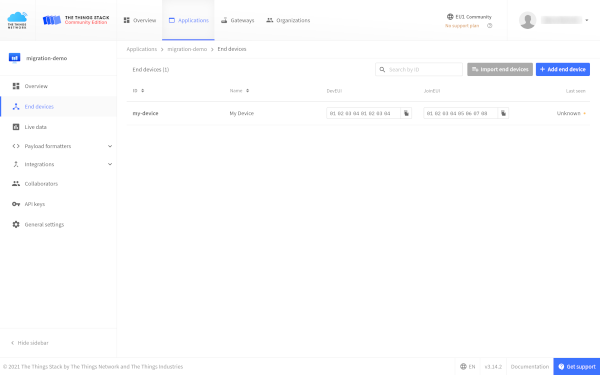Switch to the Gateways tab

[238, 20]
